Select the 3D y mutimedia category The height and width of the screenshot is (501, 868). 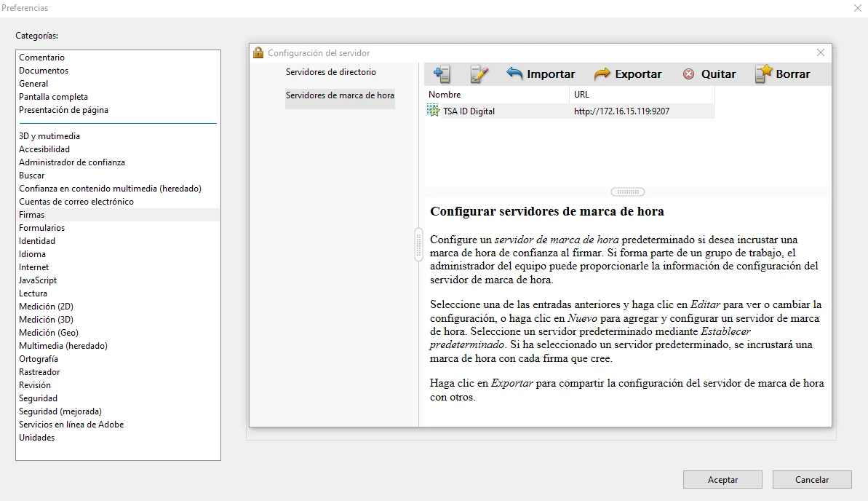[x=49, y=136]
